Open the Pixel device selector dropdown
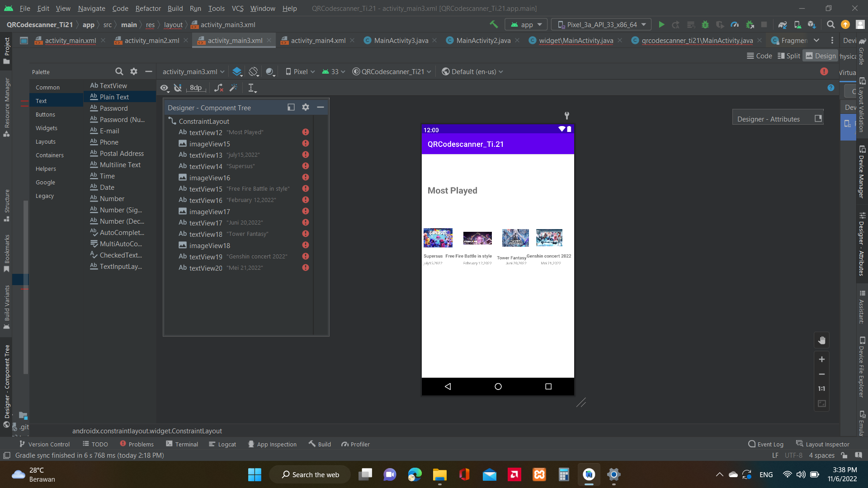This screenshot has width=868, height=488. pos(300,71)
